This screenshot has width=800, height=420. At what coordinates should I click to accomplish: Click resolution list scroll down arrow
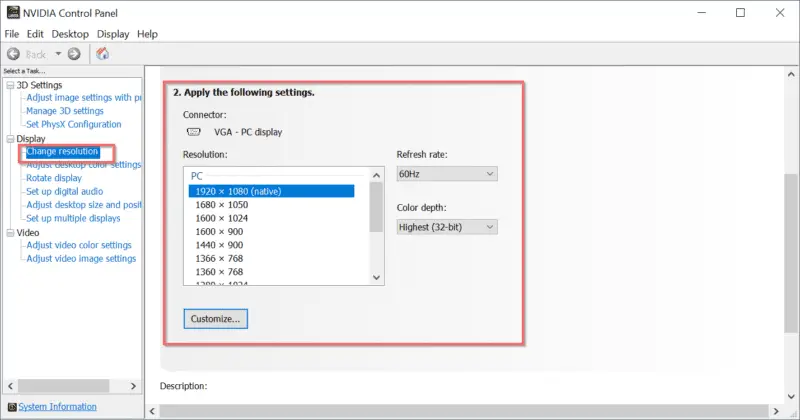pyautogui.click(x=377, y=278)
